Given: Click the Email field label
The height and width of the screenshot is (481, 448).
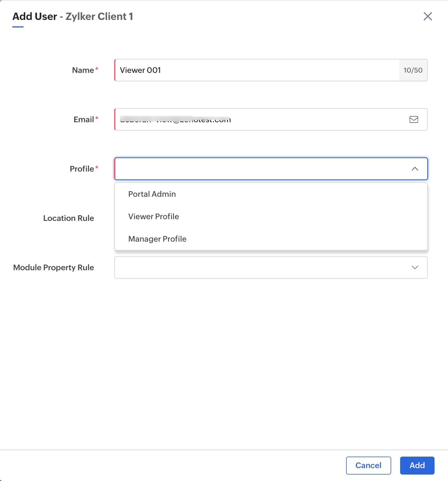Looking at the screenshot, I should [83, 119].
